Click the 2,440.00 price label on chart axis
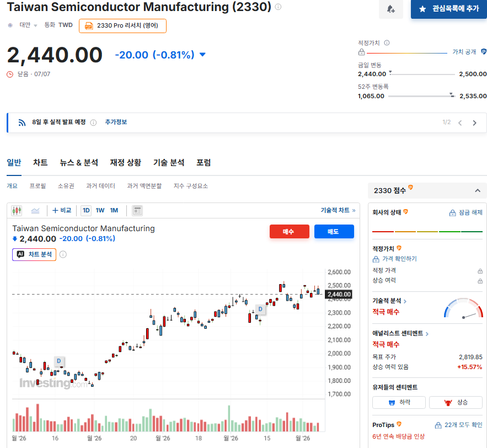The image size is (487, 448). click(x=339, y=294)
